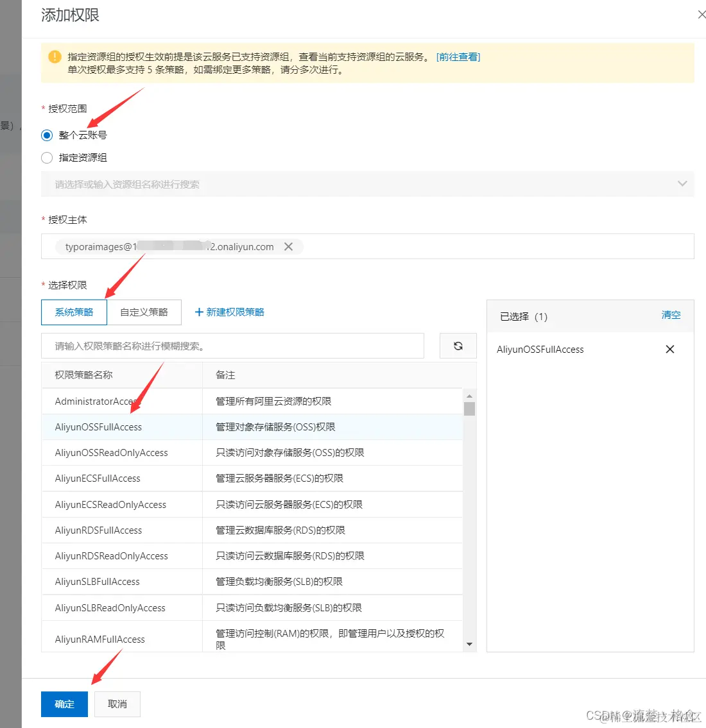Click the policy search input field

(x=232, y=346)
